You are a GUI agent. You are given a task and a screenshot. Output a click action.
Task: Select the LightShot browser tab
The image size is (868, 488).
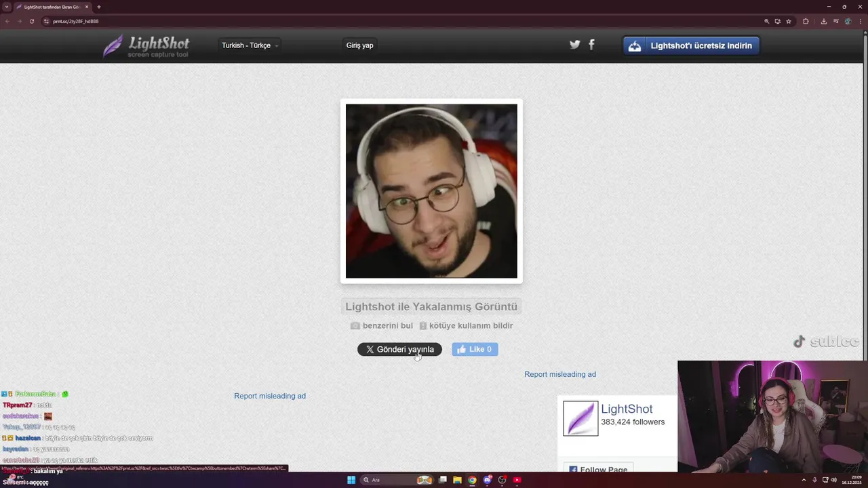point(52,7)
